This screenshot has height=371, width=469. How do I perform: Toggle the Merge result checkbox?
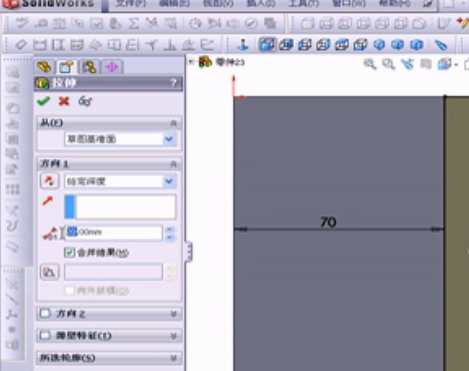point(69,252)
